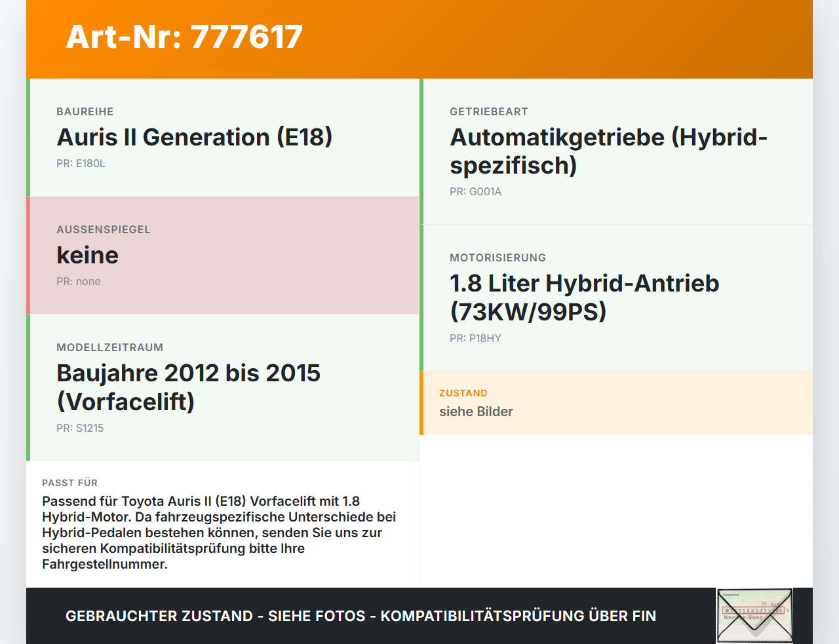
Task: Click the 'siehe Bilder' condition text
Action: click(477, 412)
